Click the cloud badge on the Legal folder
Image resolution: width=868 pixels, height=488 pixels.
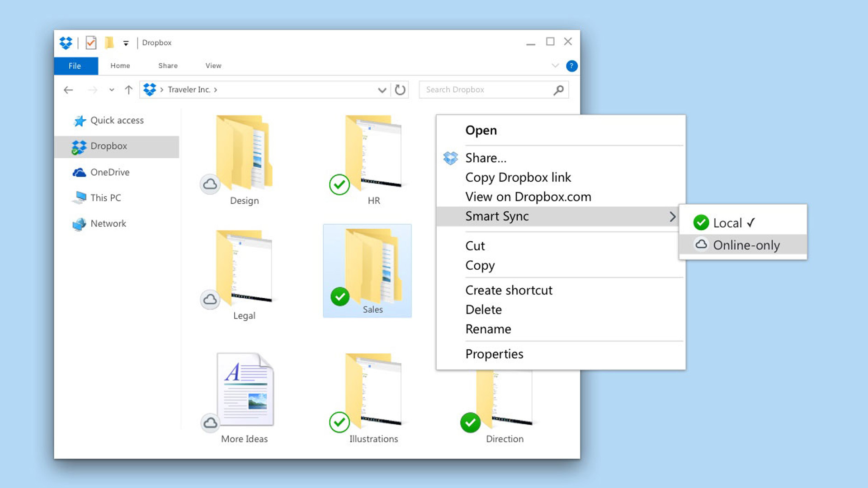tap(210, 300)
